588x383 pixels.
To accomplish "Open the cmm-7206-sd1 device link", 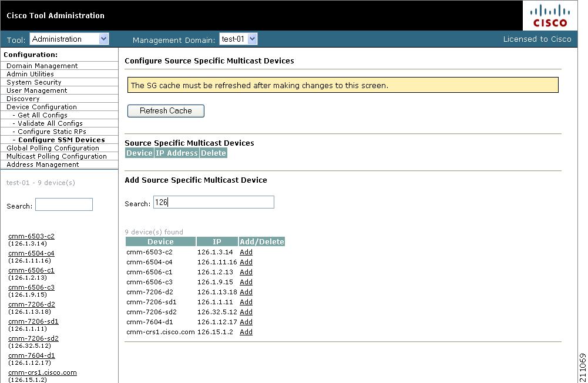I will tap(33, 321).
